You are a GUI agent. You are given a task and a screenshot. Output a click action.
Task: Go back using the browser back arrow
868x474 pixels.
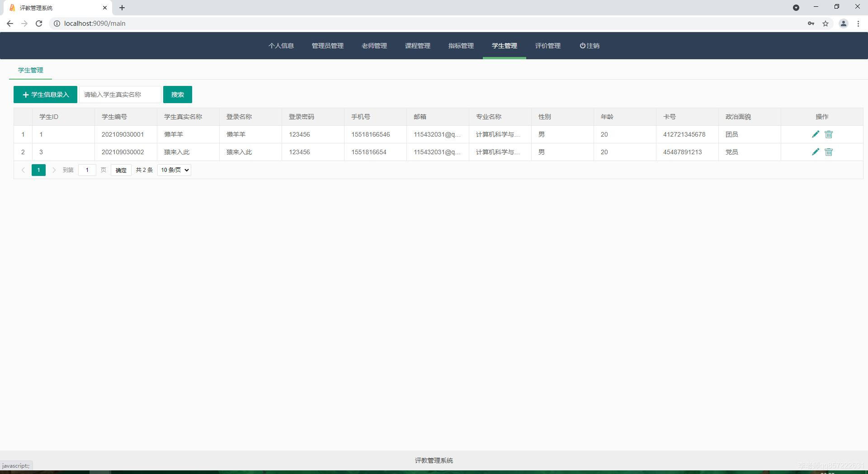coord(10,24)
